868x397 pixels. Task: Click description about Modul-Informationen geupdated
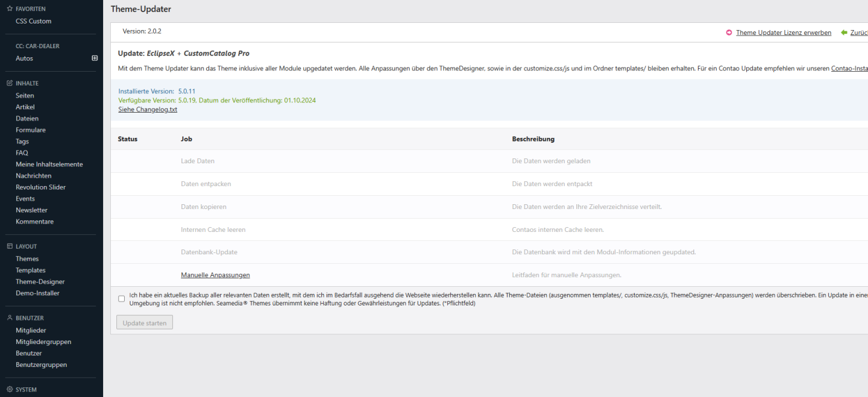pos(604,252)
